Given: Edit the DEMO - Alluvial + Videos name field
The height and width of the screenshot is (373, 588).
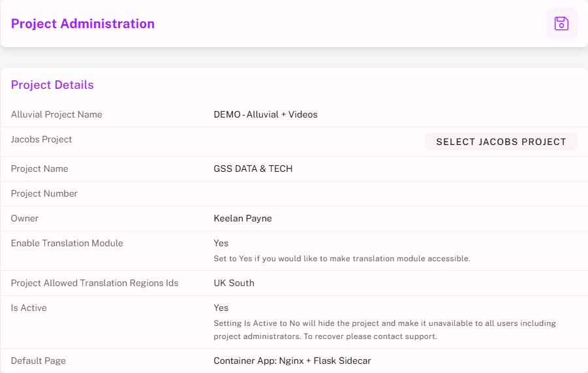Looking at the screenshot, I should (x=266, y=114).
